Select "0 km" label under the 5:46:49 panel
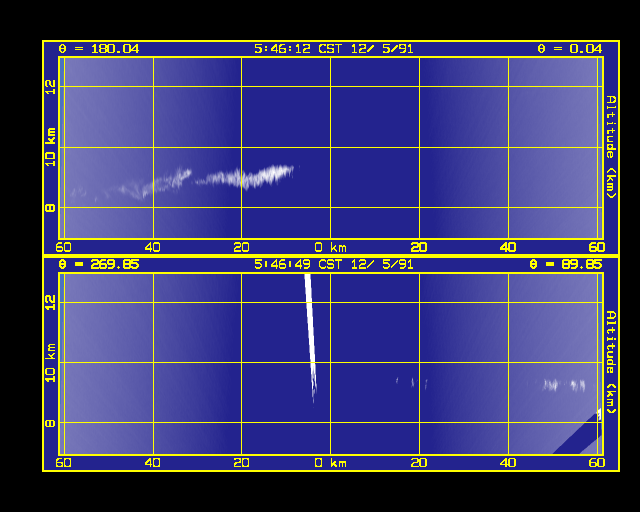 [330, 463]
